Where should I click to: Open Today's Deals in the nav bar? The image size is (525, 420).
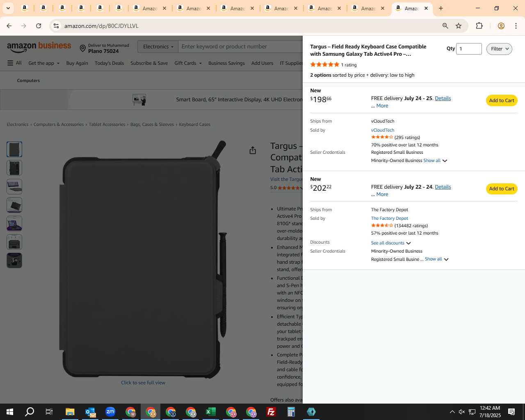(109, 63)
